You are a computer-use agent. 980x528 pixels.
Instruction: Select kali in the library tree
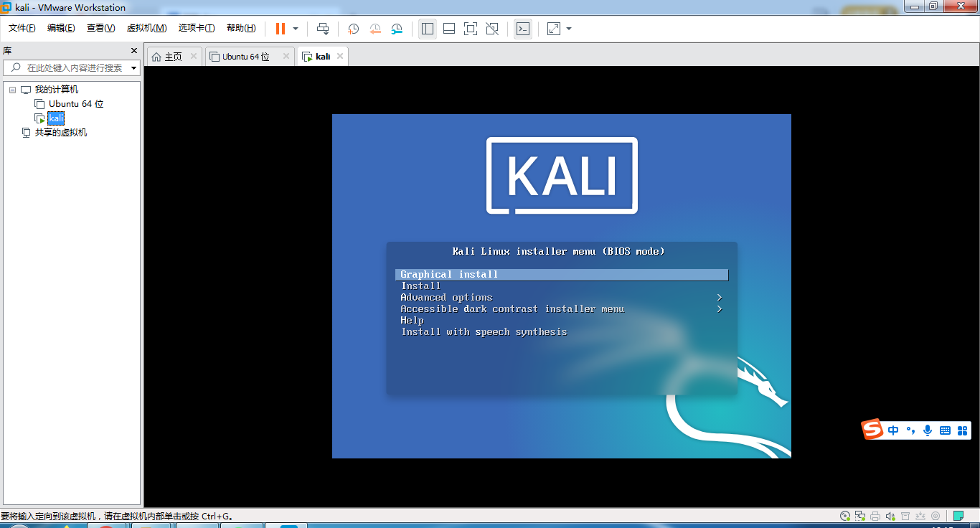coord(56,118)
